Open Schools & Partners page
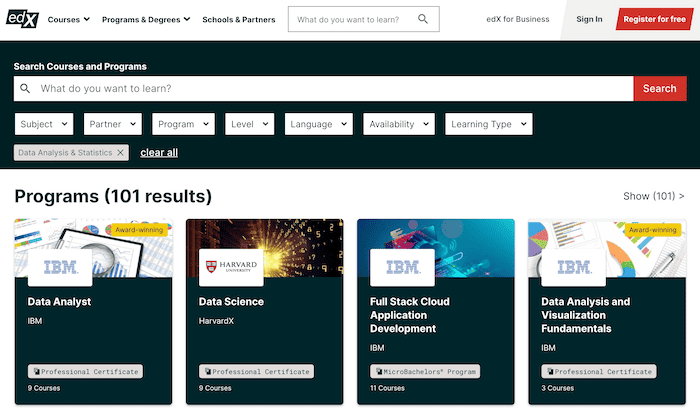 [239, 20]
